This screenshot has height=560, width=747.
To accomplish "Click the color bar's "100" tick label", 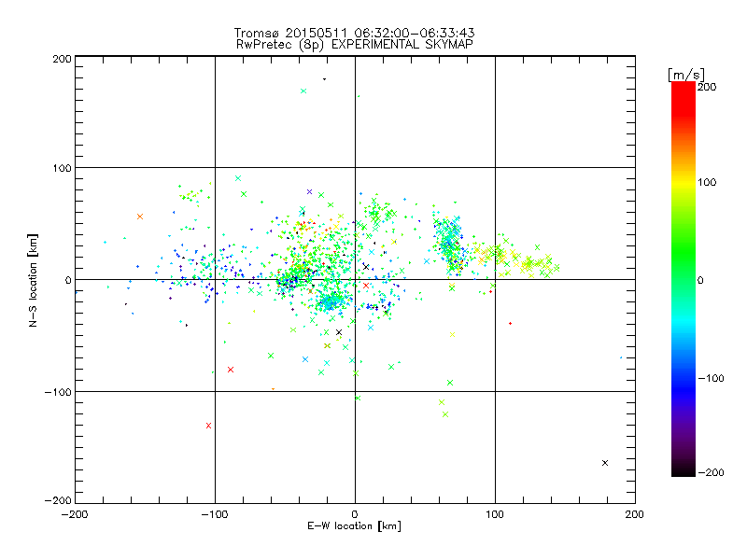I will click(x=707, y=182).
